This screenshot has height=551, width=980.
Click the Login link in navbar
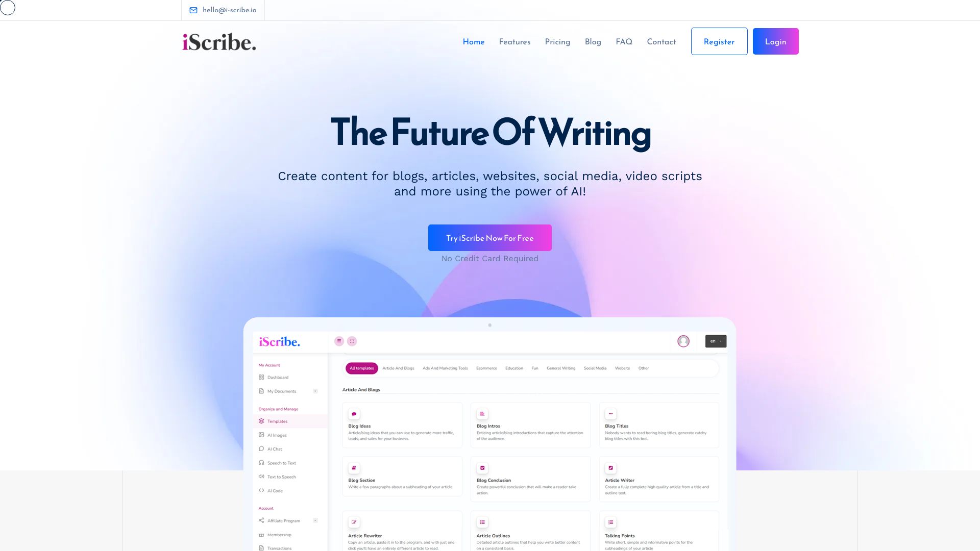pos(775,41)
